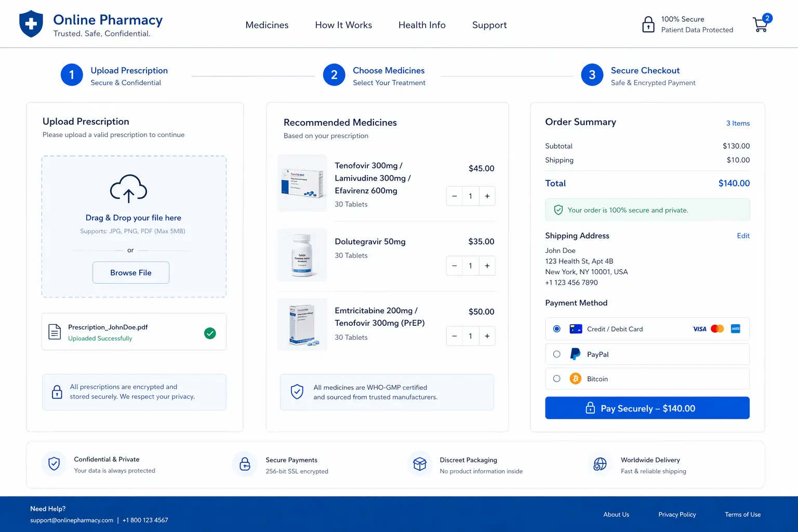Click the Online Pharmacy shield logo
This screenshot has width=798, height=532.
[31, 24]
